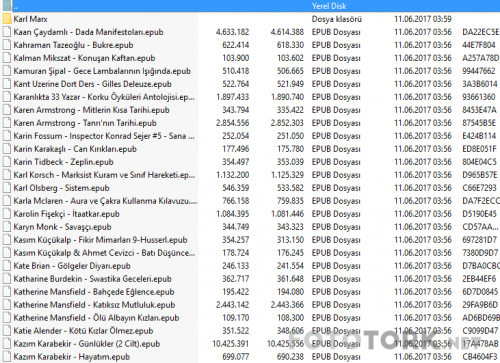Select 'Kazım Karabekir - Günlükler (2 Cilt).epub' name
Image resolution: width=500 pixels, height=363 pixels.
click(x=87, y=344)
